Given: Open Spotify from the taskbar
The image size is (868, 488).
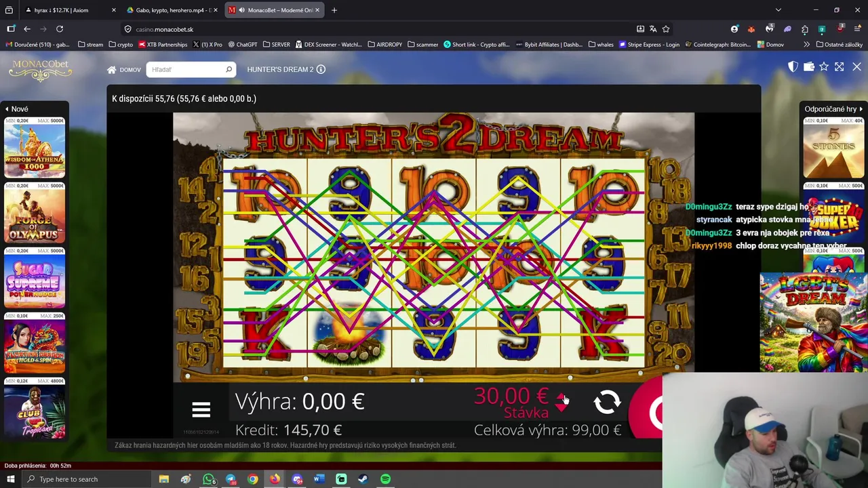Looking at the screenshot, I should click(385, 479).
